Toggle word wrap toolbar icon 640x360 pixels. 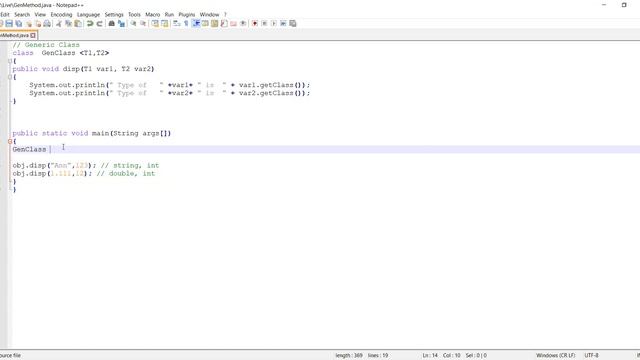click(176, 24)
